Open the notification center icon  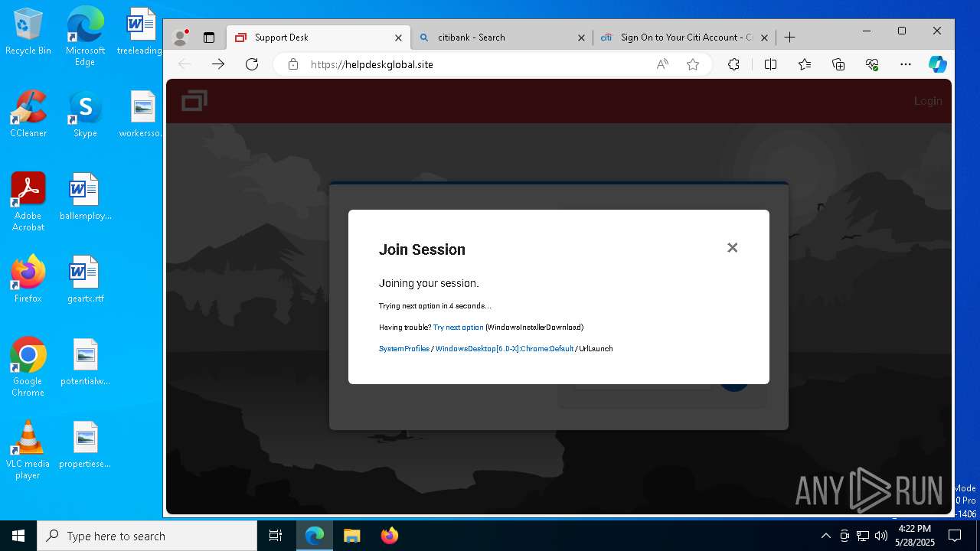pos(955,536)
